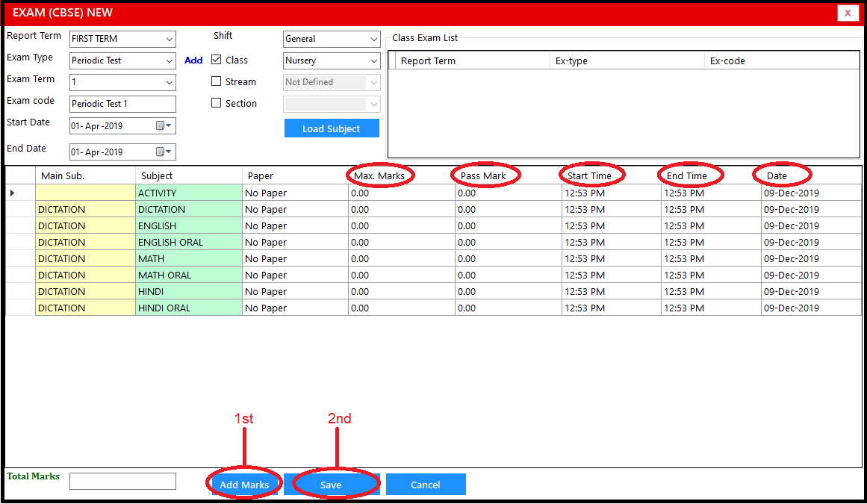The image size is (867, 504).
Task: Click the Paper cell in the ACTIVITY row
Action: (x=295, y=193)
